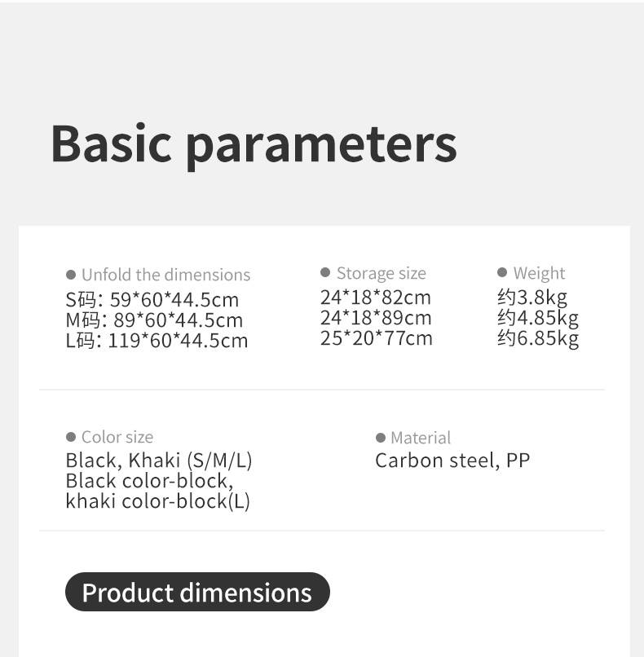Viewport: 644px width, 657px height.
Task: Click the L码 119*60*44.5cm entry
Action: coord(157,340)
